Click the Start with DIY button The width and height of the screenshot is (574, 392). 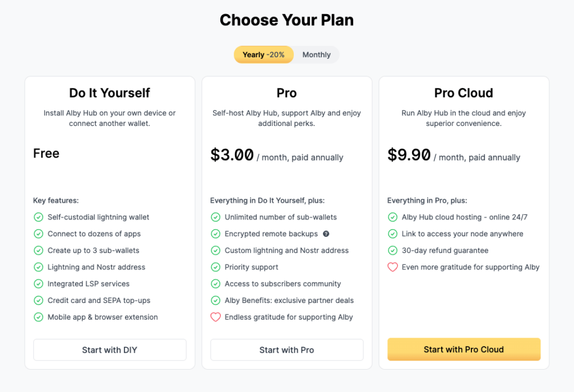pos(110,350)
